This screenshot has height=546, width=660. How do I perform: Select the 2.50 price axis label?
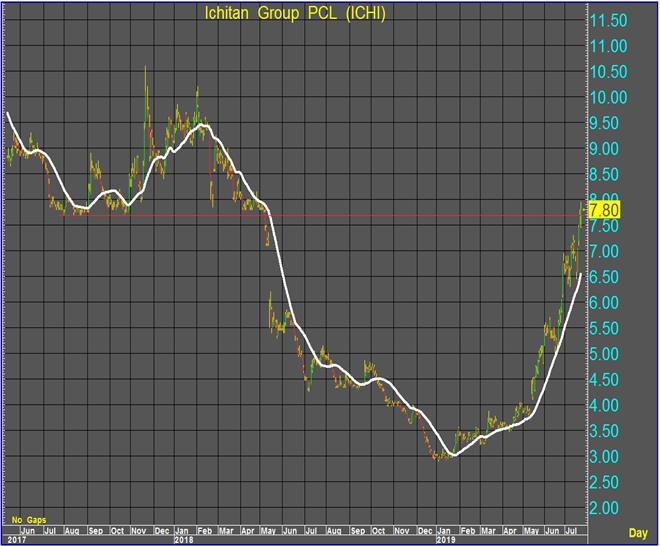point(604,482)
